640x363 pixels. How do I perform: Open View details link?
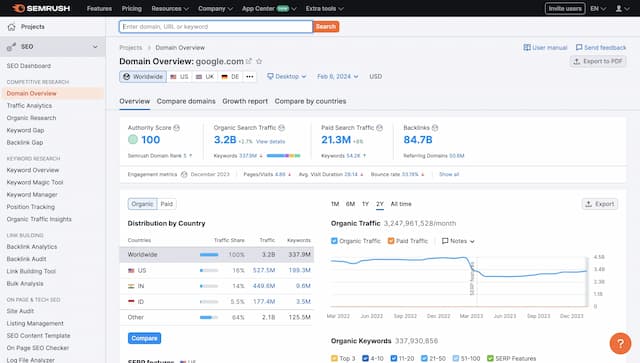click(x=270, y=142)
